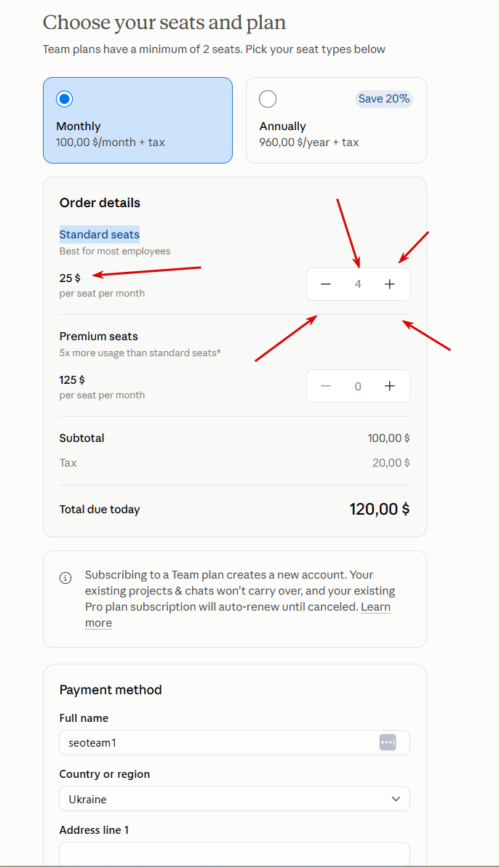Click the highlighted Standard seats label
The image size is (499, 868).
point(100,234)
